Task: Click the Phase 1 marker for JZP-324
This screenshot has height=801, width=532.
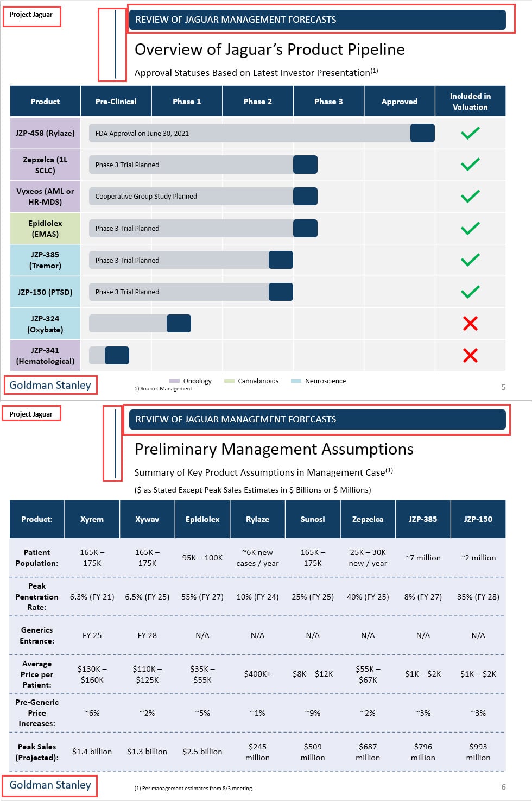Action: pos(180,323)
